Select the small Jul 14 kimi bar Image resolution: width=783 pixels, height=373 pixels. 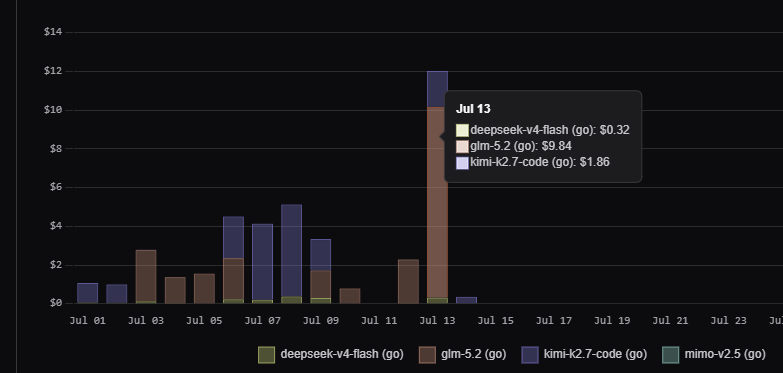pyautogui.click(x=466, y=300)
